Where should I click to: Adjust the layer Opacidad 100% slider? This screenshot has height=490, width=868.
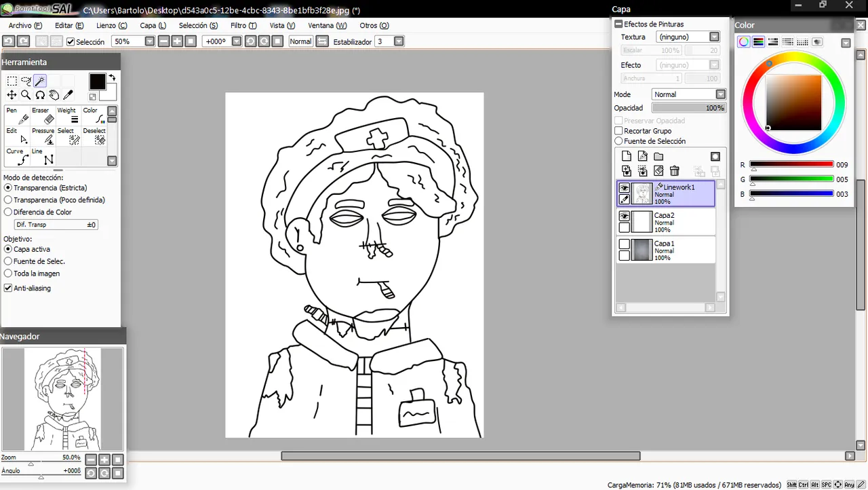(689, 108)
